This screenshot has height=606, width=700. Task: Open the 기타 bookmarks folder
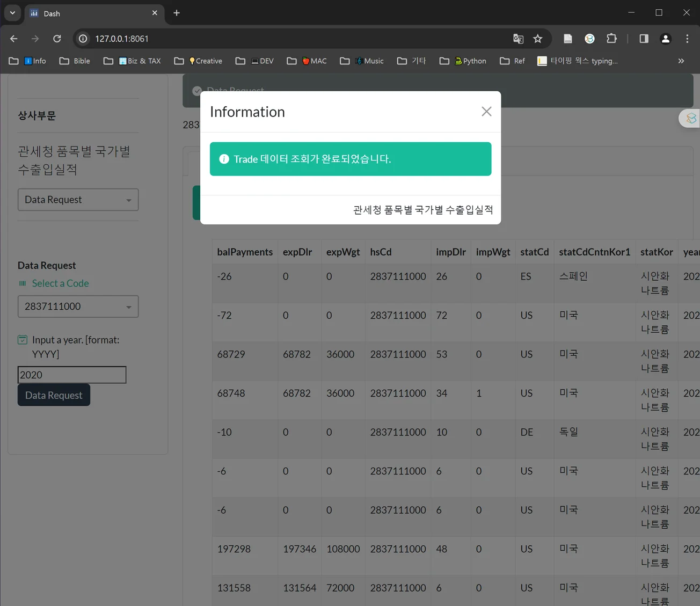pyautogui.click(x=412, y=61)
